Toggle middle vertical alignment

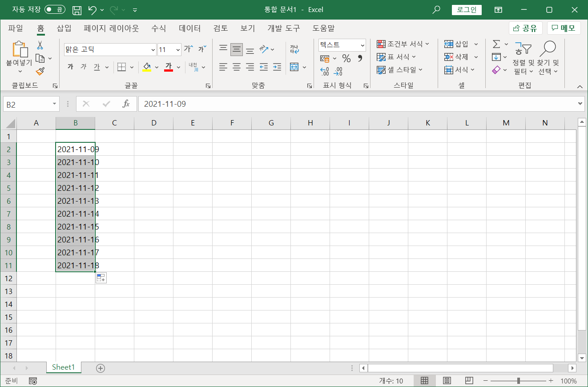point(237,49)
